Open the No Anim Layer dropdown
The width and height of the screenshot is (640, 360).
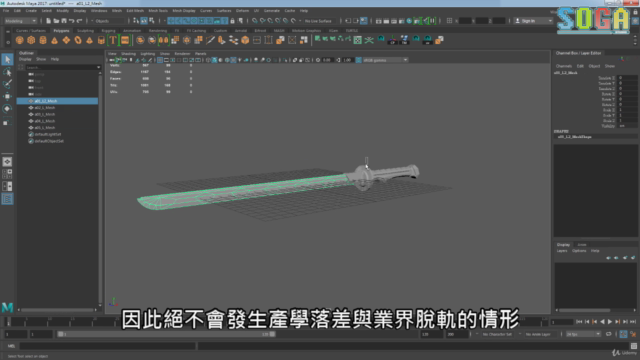click(541, 334)
